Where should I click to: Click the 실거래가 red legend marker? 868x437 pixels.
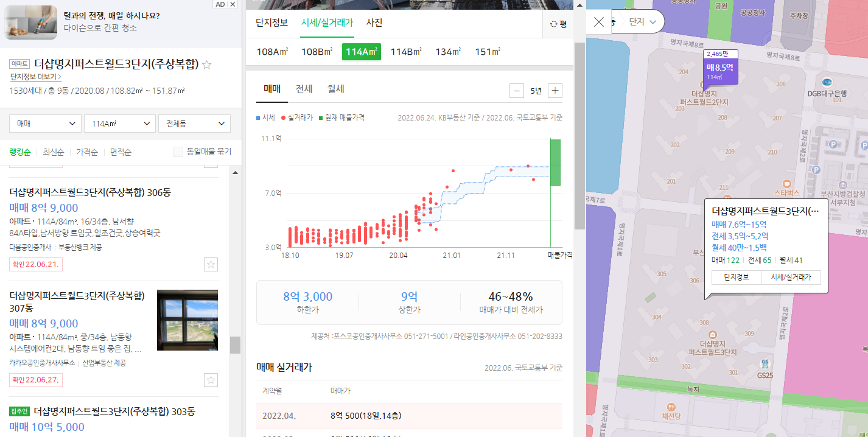[x=283, y=118]
